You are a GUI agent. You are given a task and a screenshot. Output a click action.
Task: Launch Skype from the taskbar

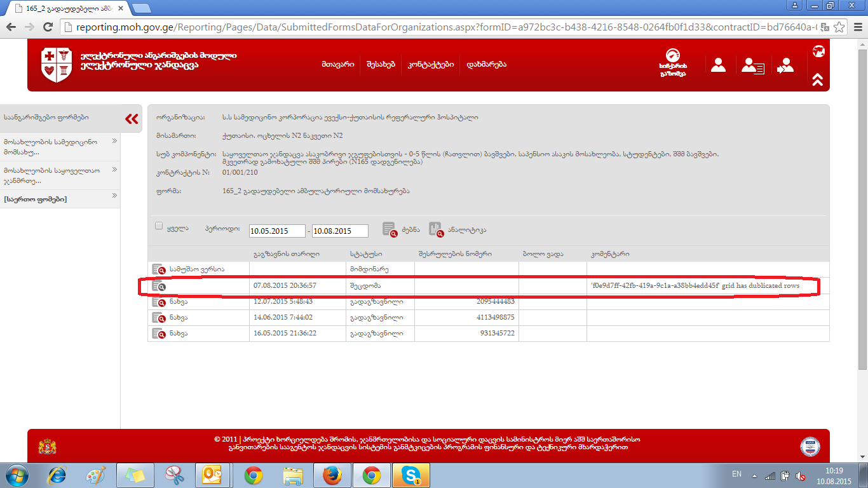[x=410, y=475]
